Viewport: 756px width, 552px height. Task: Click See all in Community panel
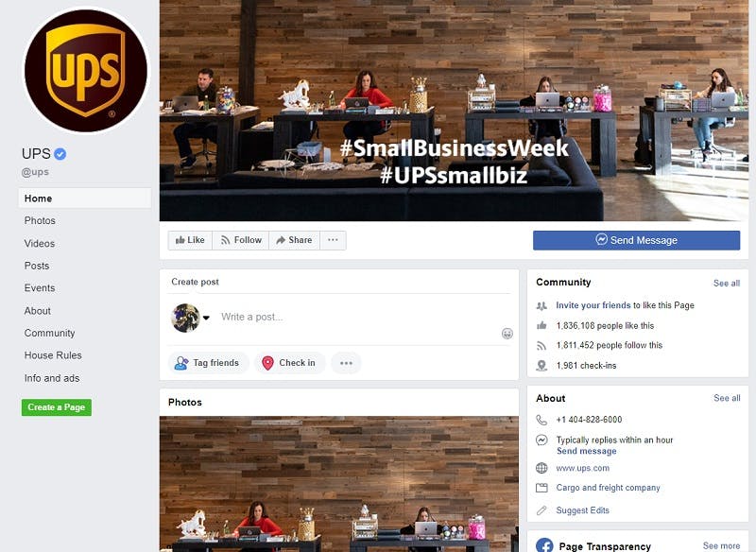click(x=727, y=284)
